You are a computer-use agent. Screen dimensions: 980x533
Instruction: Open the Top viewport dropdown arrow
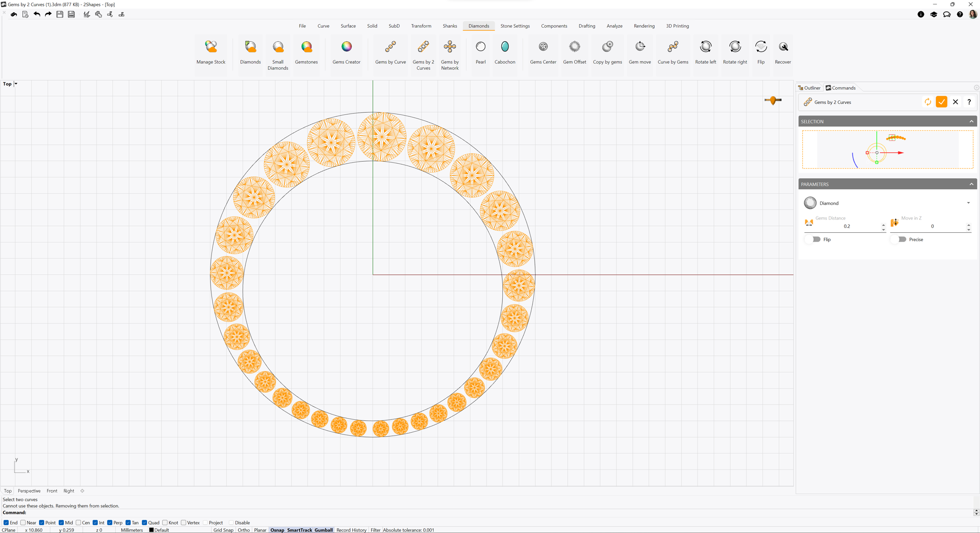[x=16, y=84]
